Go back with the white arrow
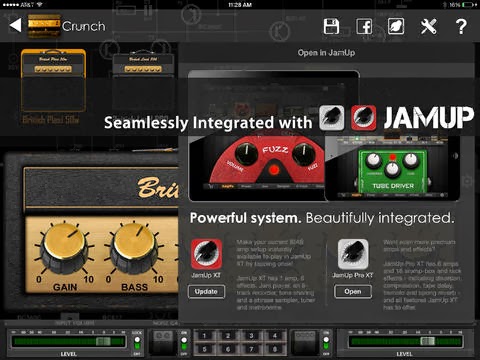This screenshot has height=360, width=480. pos(15,26)
